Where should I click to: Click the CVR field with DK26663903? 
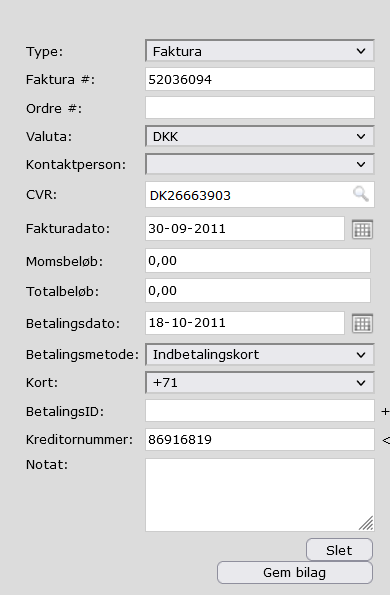pos(260,195)
